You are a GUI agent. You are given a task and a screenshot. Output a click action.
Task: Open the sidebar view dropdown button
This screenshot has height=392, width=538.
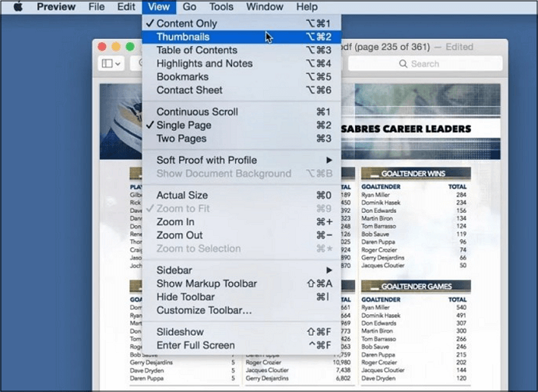(x=111, y=64)
